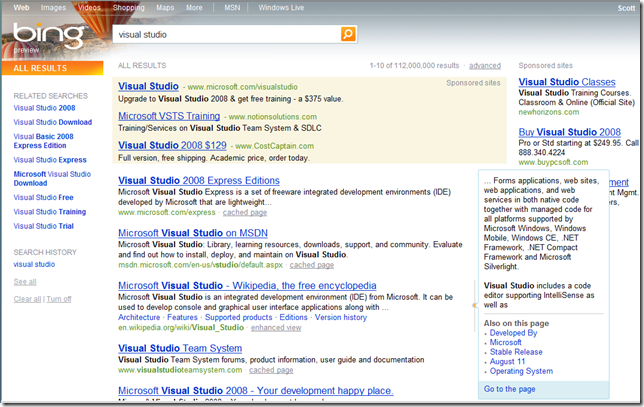Click 'Clear all' search history
This screenshot has width=644, height=407.
coord(27,299)
